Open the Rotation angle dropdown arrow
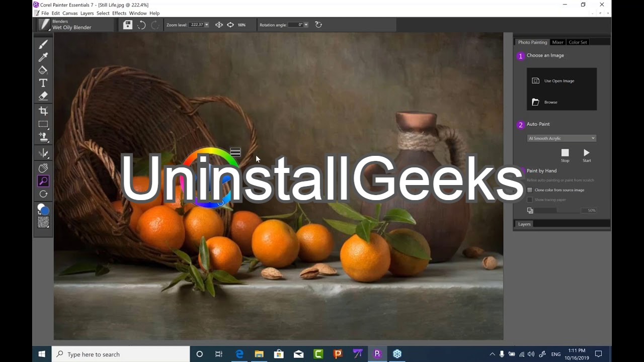644x362 pixels. click(306, 25)
